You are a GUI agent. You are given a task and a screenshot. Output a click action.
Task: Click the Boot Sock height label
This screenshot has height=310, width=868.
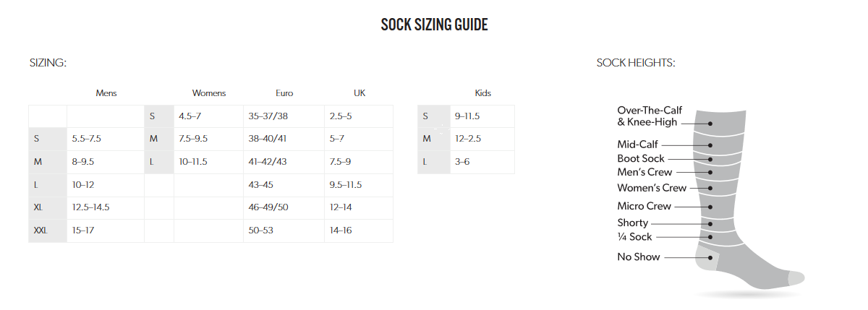tap(641, 158)
